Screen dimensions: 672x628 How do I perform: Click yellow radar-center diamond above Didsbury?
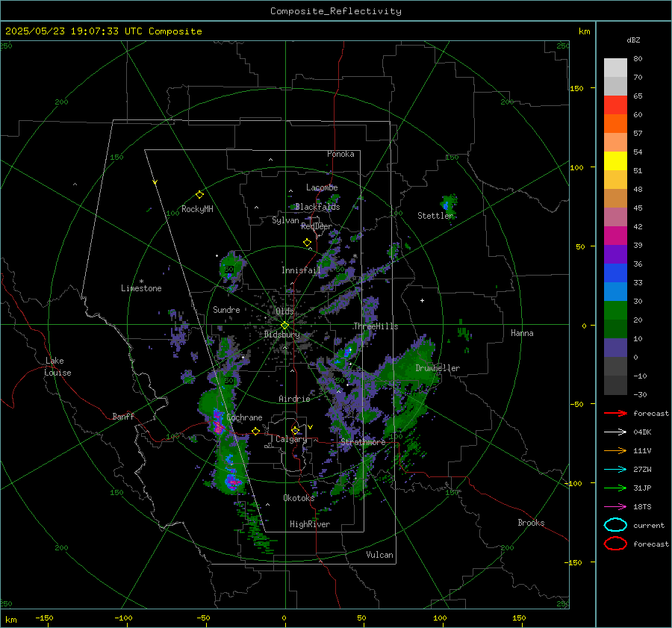click(x=284, y=325)
